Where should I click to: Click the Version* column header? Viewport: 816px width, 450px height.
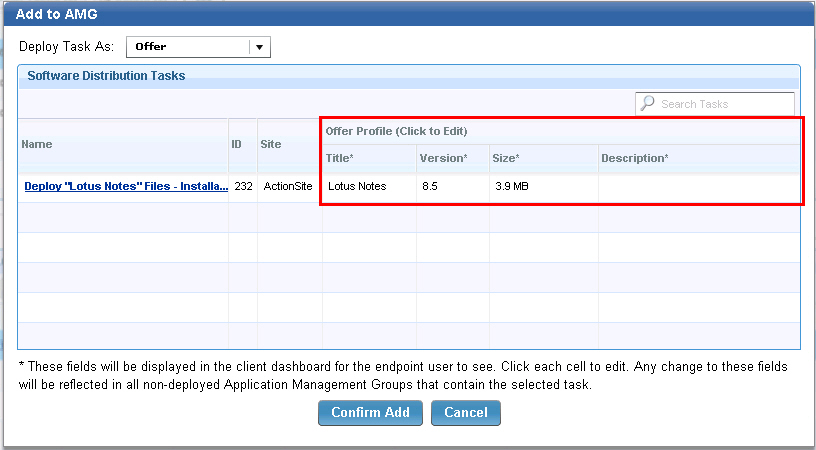click(453, 158)
